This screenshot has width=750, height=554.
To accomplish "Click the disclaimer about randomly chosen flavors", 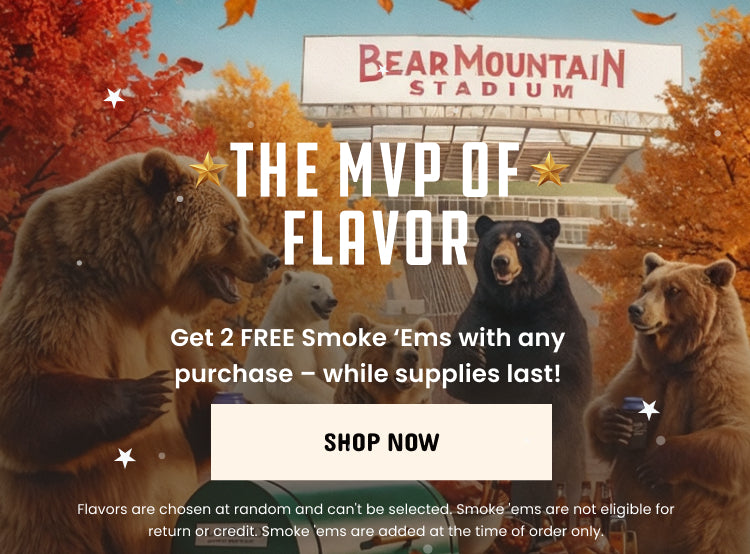I will (x=375, y=520).
